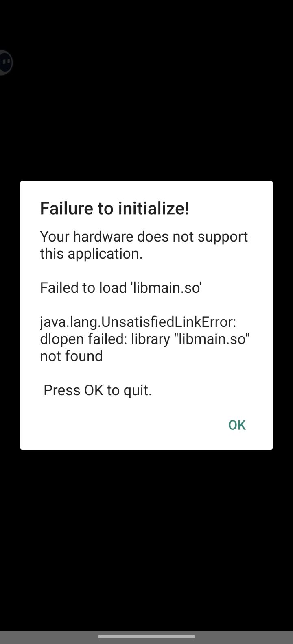Click the quoted "libmain.so" in dlopen message

point(212,338)
